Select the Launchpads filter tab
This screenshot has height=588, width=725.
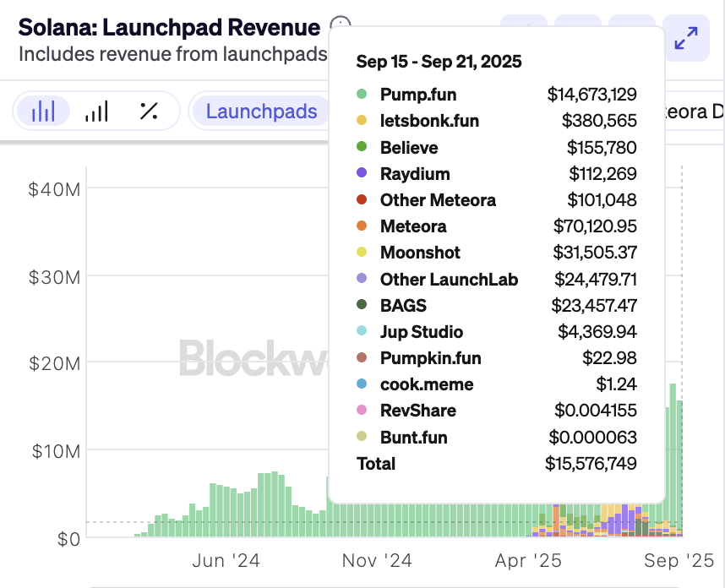(261, 112)
